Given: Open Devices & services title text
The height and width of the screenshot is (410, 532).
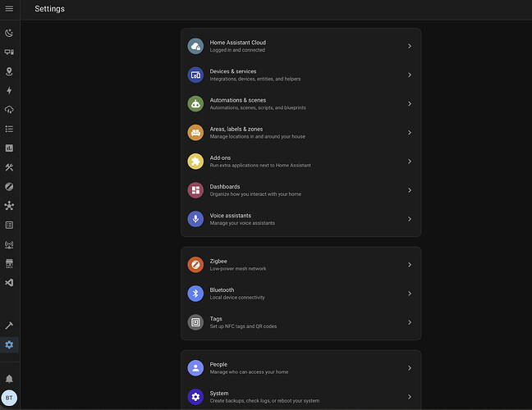Looking at the screenshot, I should (x=233, y=71).
